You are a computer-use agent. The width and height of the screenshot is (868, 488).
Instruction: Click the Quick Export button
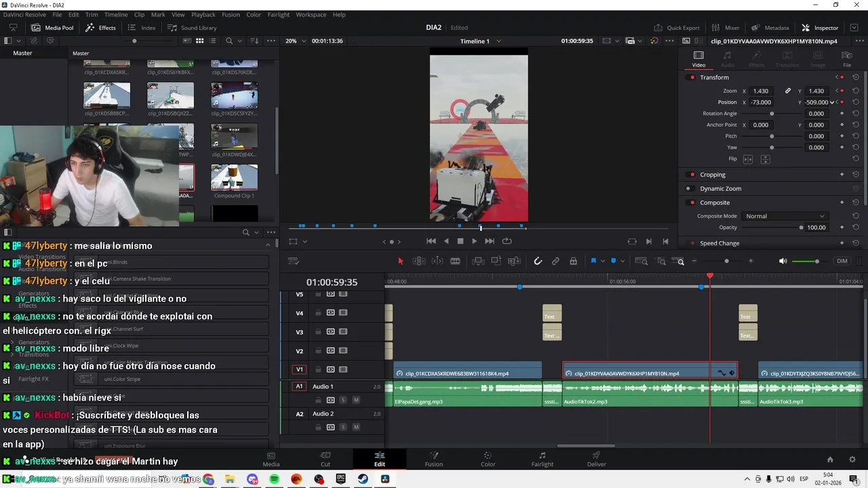(676, 28)
